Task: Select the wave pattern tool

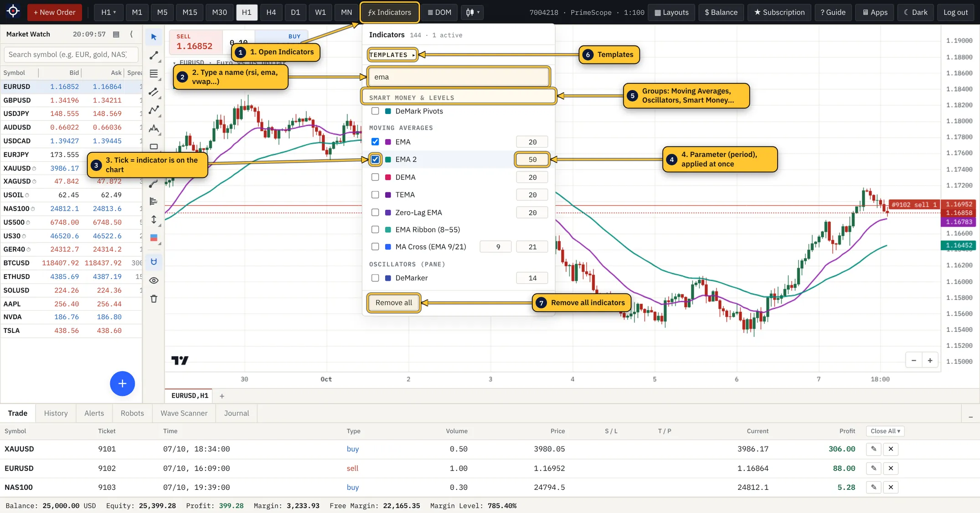Action: click(x=154, y=129)
